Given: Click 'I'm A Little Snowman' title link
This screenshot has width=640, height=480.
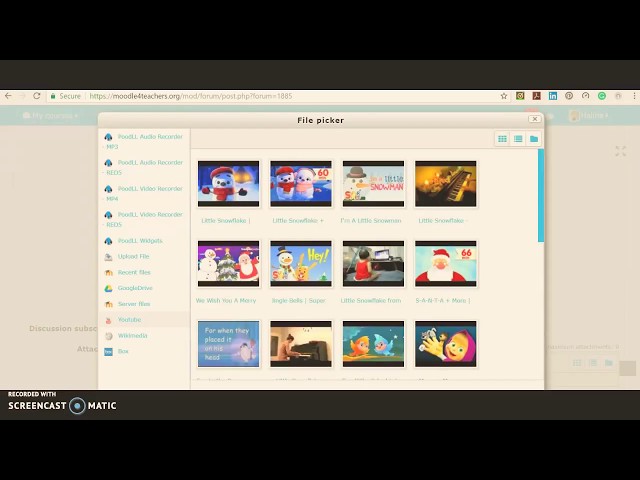Looking at the screenshot, I should point(371,220).
